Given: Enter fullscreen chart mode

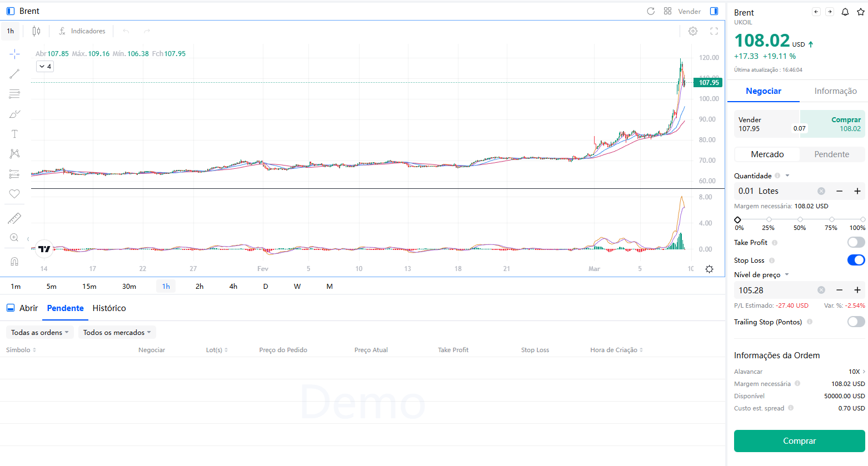Looking at the screenshot, I should click(x=714, y=31).
